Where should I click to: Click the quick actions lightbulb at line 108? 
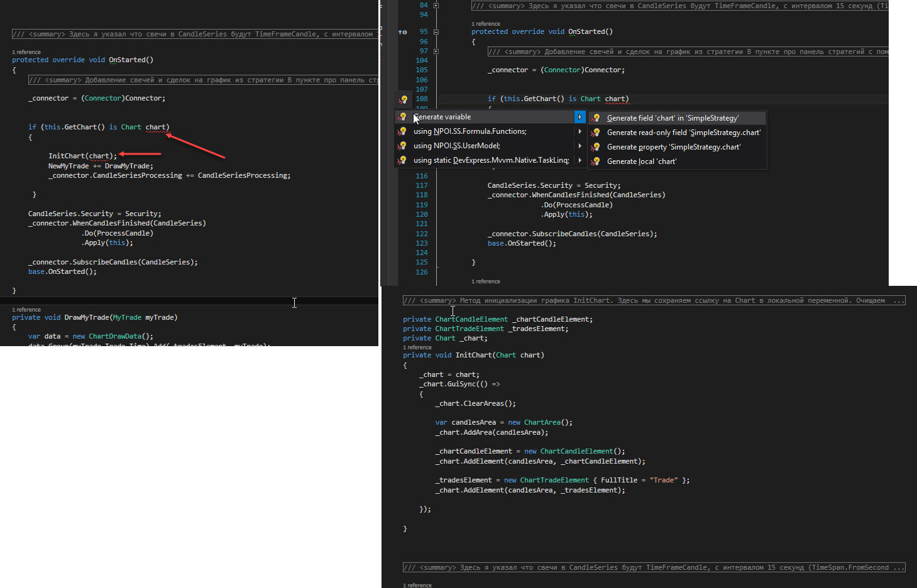coord(403,99)
